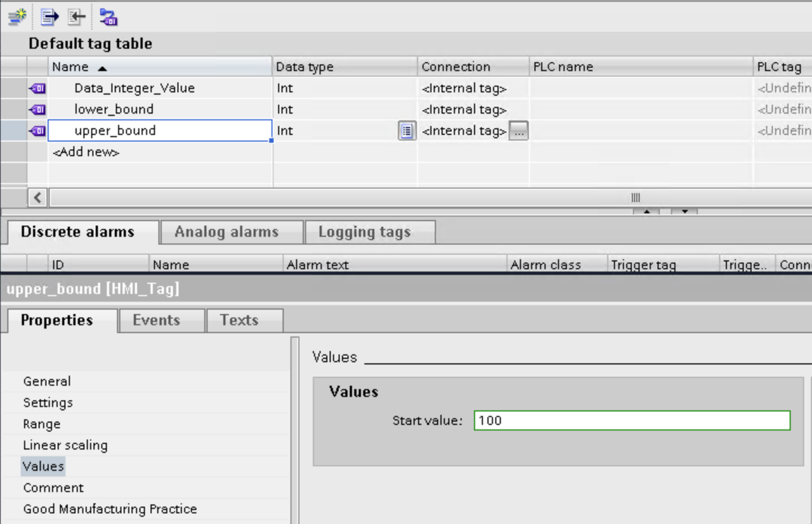Click the tag icon beside Data_Integer_Value

37,89
